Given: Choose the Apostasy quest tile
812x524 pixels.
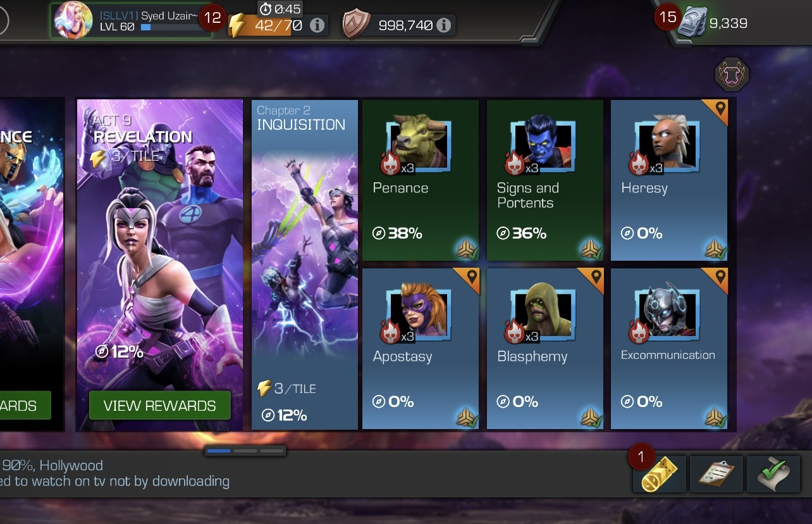Looking at the screenshot, I should point(420,349).
